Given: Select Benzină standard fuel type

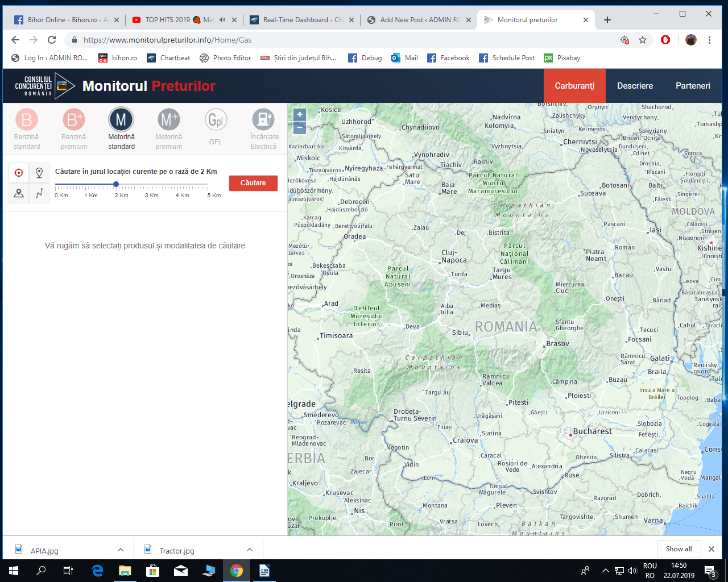Looking at the screenshot, I should (27, 120).
